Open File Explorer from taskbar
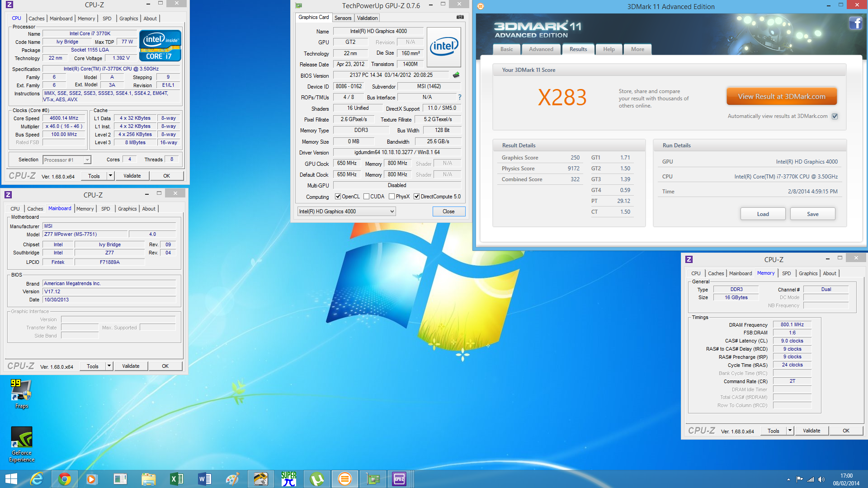This screenshot has width=868, height=488. (148, 479)
